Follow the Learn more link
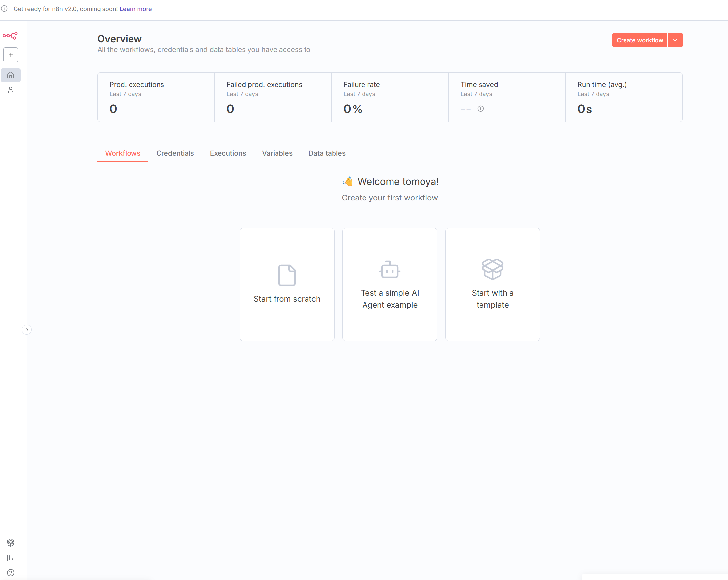 (135, 9)
